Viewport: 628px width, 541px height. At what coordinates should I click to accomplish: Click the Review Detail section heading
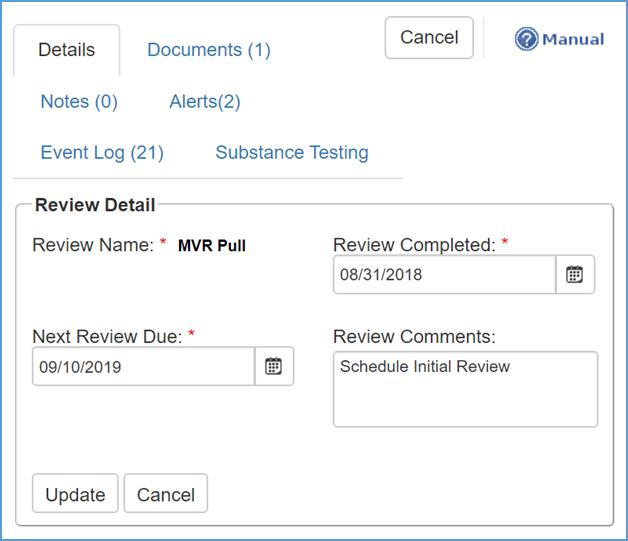pyautogui.click(x=95, y=206)
